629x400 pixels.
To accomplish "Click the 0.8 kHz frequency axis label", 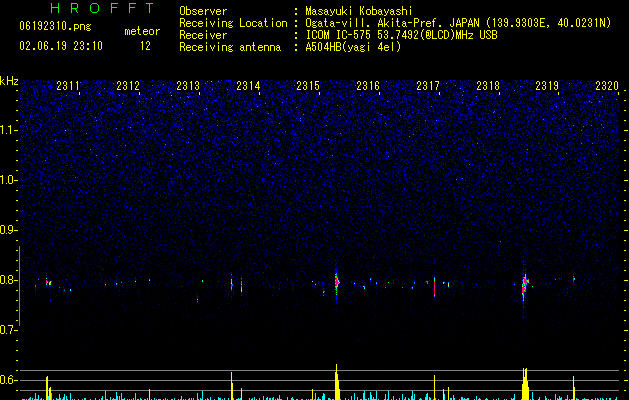I will 8,280.
